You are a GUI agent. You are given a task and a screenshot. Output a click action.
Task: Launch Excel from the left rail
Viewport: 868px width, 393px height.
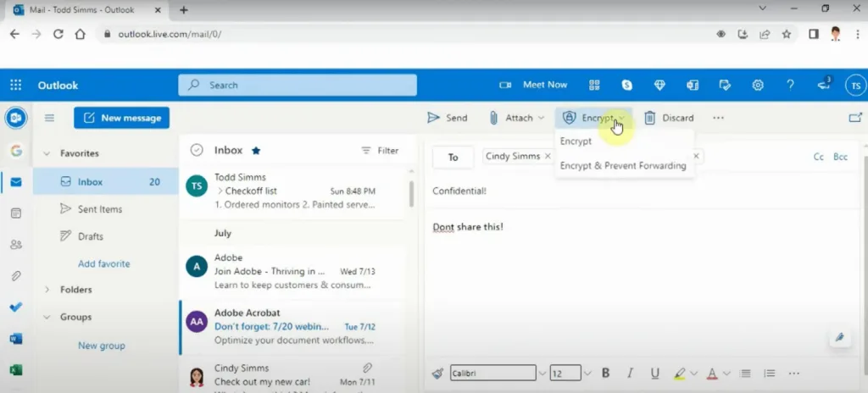(x=15, y=369)
